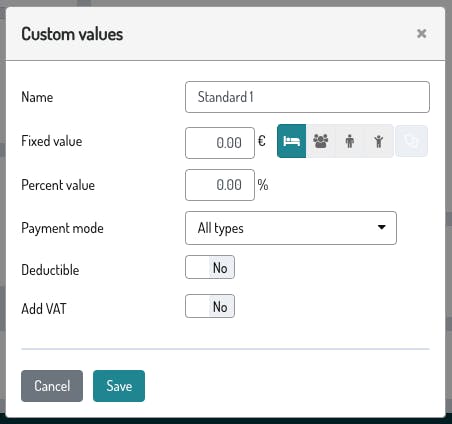
Task: Click the Add VAT label
Action: (44, 309)
